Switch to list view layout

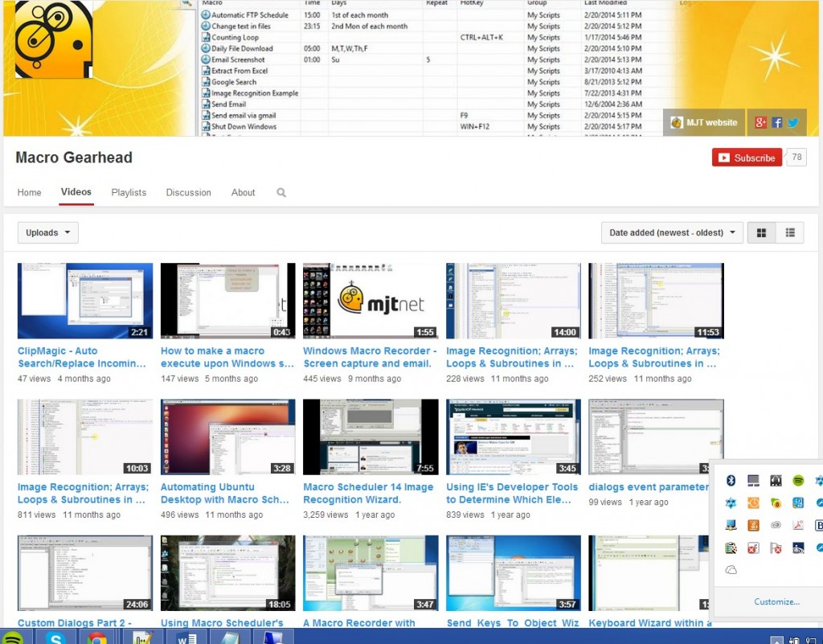790,232
